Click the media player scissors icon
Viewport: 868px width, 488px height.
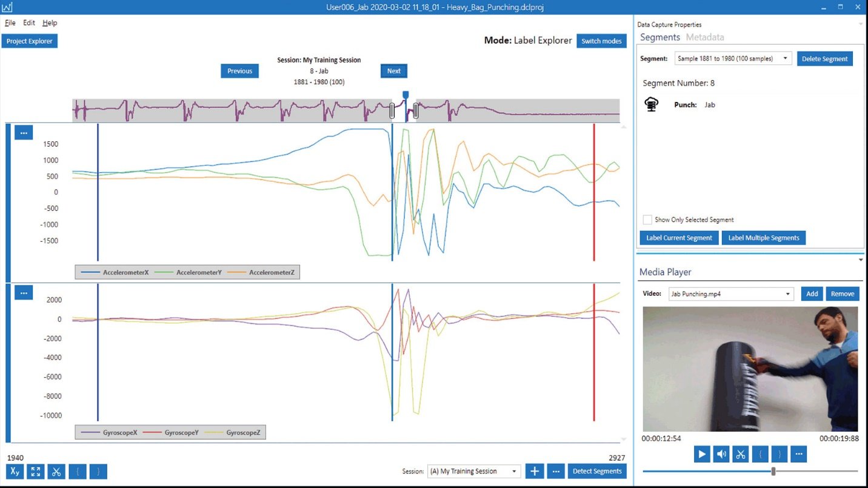tap(740, 454)
